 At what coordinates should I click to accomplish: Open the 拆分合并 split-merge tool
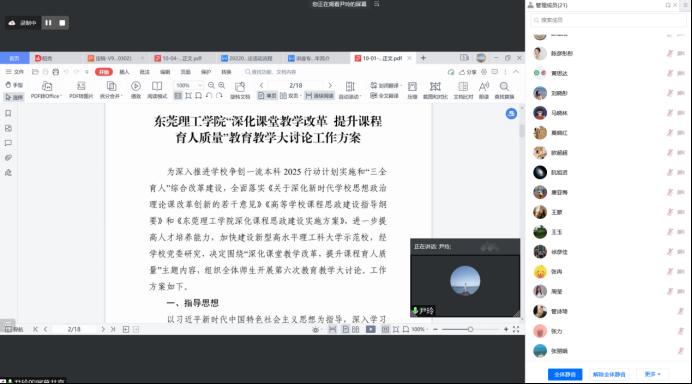pos(111,90)
